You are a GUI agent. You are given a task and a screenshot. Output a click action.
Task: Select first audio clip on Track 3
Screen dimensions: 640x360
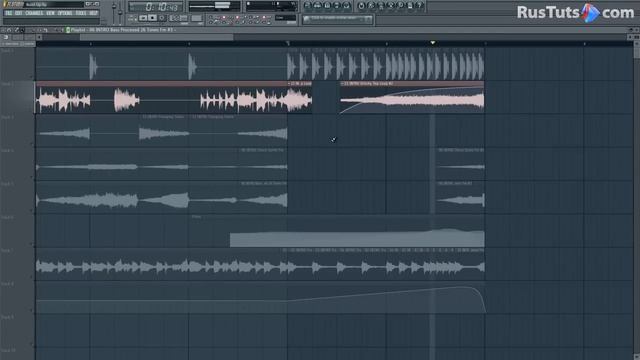coord(65,133)
